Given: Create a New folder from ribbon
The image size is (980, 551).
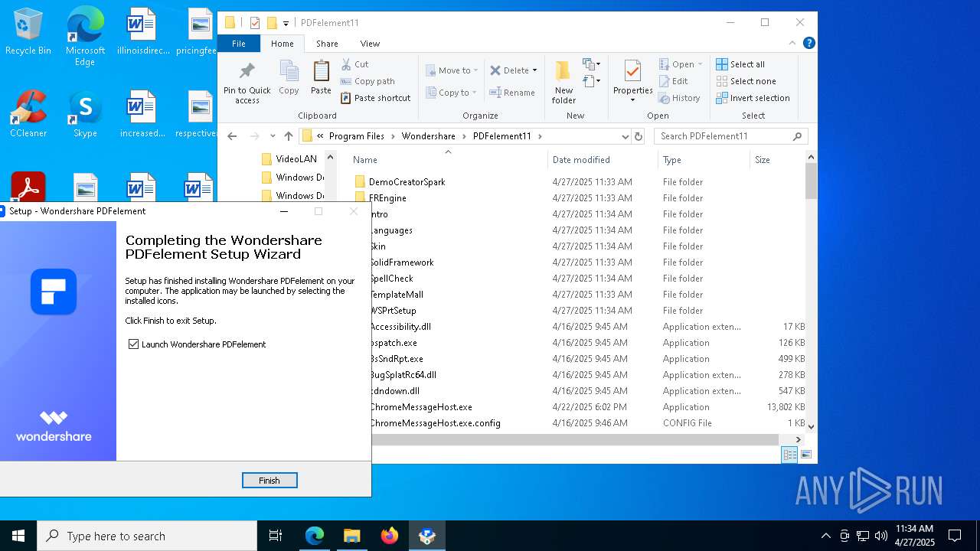Looking at the screenshot, I should pos(563,83).
